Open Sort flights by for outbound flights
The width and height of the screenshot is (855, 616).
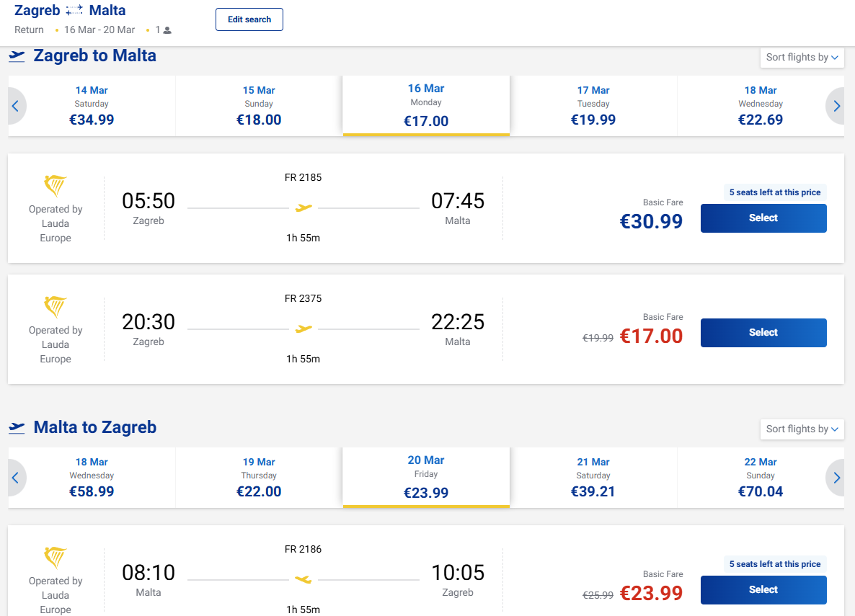click(802, 58)
